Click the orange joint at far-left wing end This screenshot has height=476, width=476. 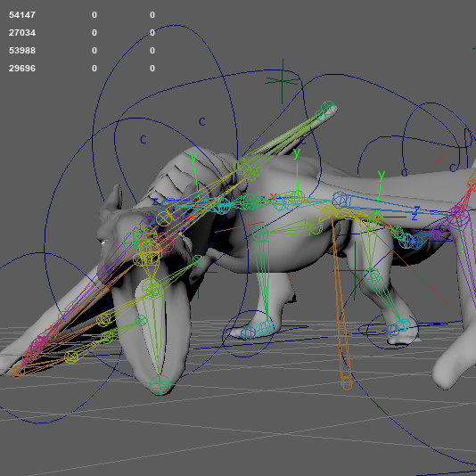(18, 372)
